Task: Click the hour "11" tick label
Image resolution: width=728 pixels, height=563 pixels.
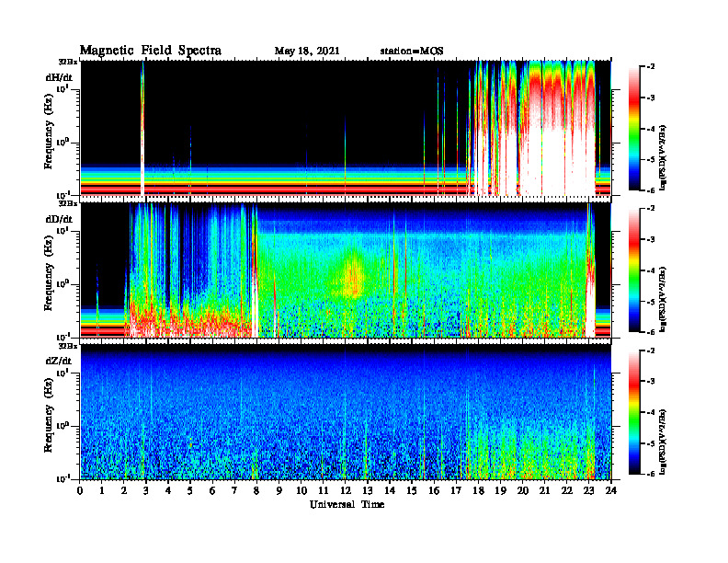Action: point(324,490)
